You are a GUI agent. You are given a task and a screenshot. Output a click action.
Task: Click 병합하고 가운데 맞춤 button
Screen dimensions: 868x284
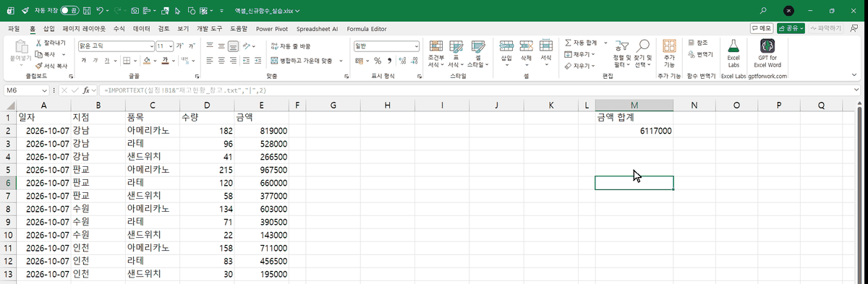[x=302, y=61]
